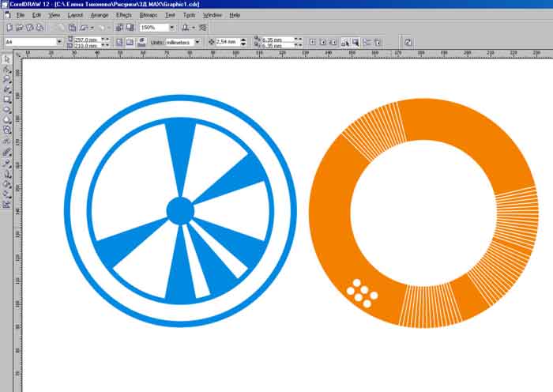The width and height of the screenshot is (553, 392).
Task: Expand the A4 paper type dropdown
Action: click(x=59, y=42)
